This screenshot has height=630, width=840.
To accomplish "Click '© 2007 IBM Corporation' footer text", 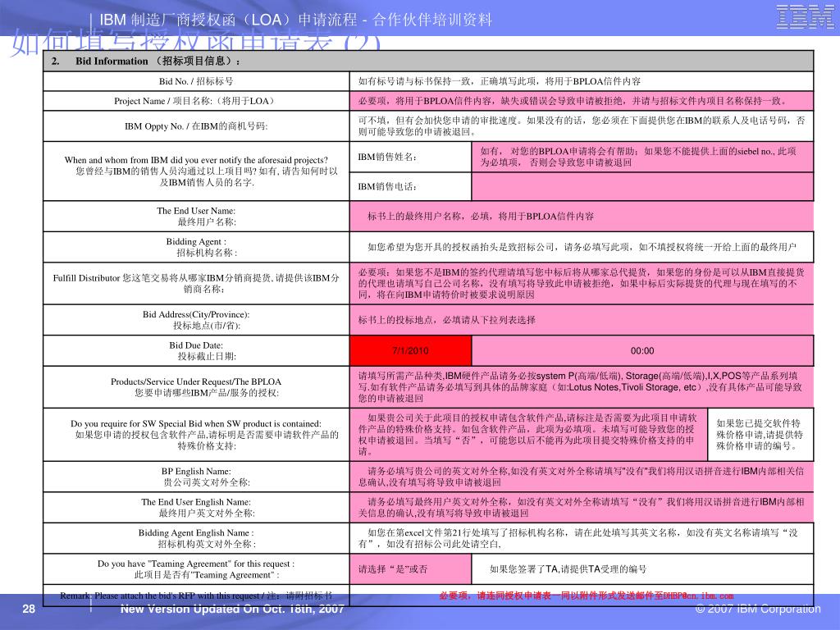I will (757, 609).
